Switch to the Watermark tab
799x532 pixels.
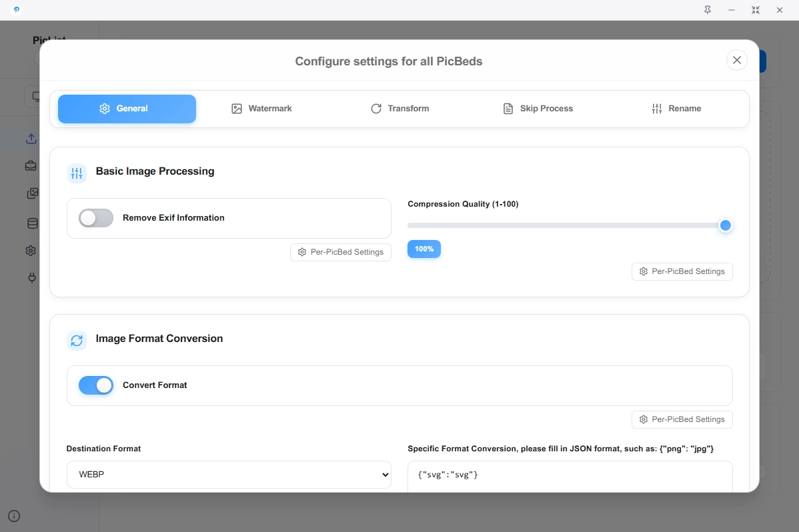(261, 109)
